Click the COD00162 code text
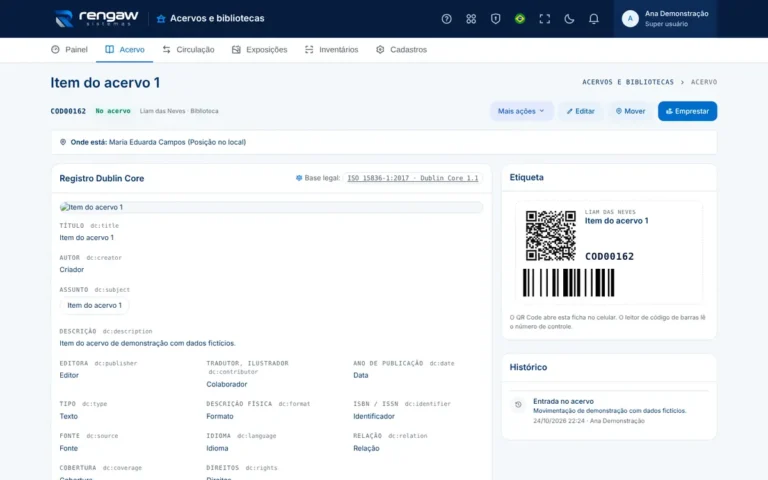768x480 pixels. click(68, 111)
